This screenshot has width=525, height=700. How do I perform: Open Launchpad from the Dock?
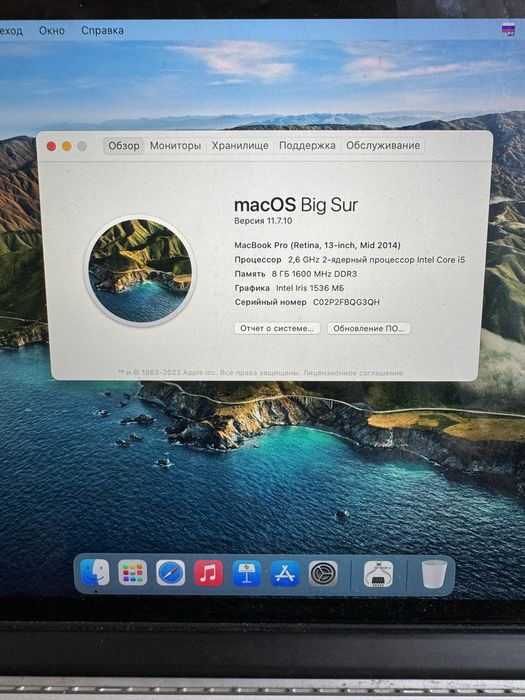click(x=133, y=572)
